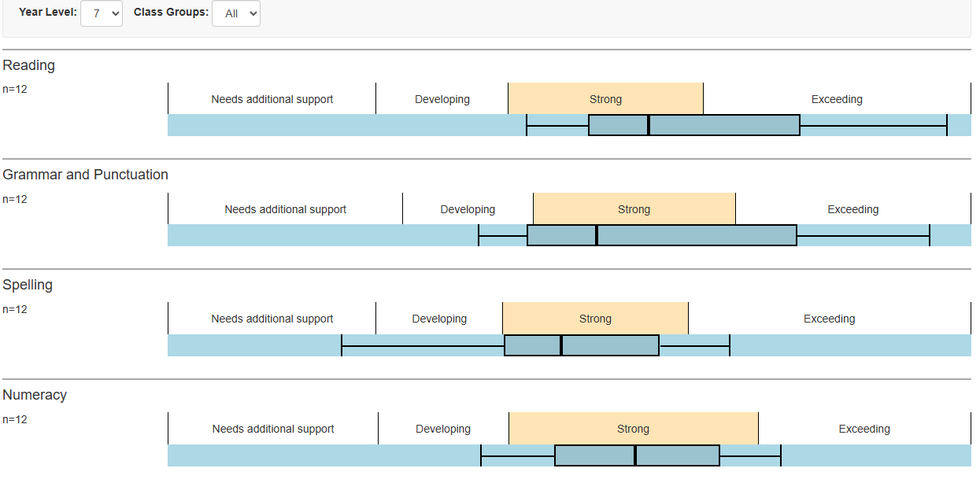Click the Developing band in Spelling
Image resolution: width=980 pixels, height=483 pixels.
(439, 319)
